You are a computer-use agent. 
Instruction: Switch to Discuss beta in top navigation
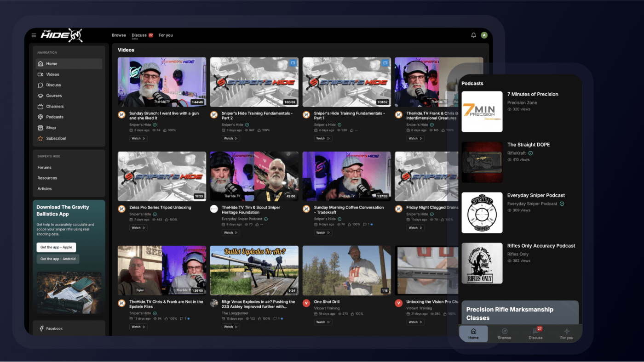pos(142,36)
